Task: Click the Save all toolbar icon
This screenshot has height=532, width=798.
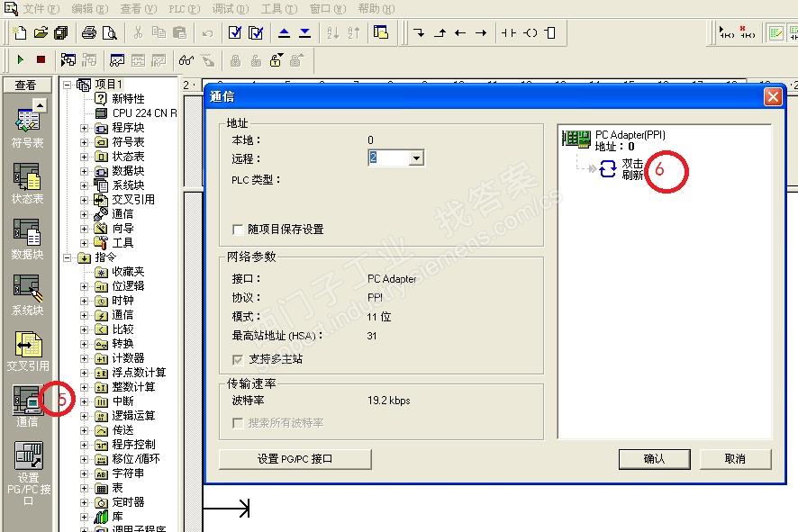Action: pos(61,33)
